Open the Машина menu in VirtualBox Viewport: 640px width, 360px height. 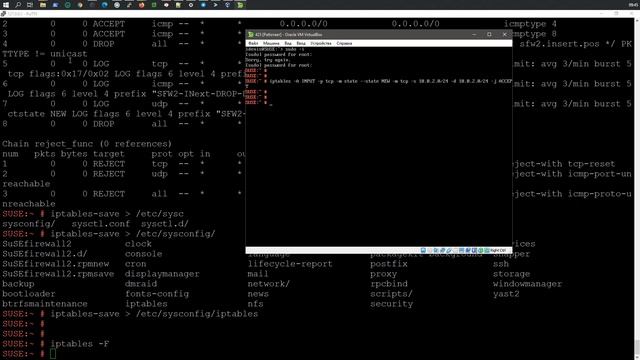coord(271,43)
